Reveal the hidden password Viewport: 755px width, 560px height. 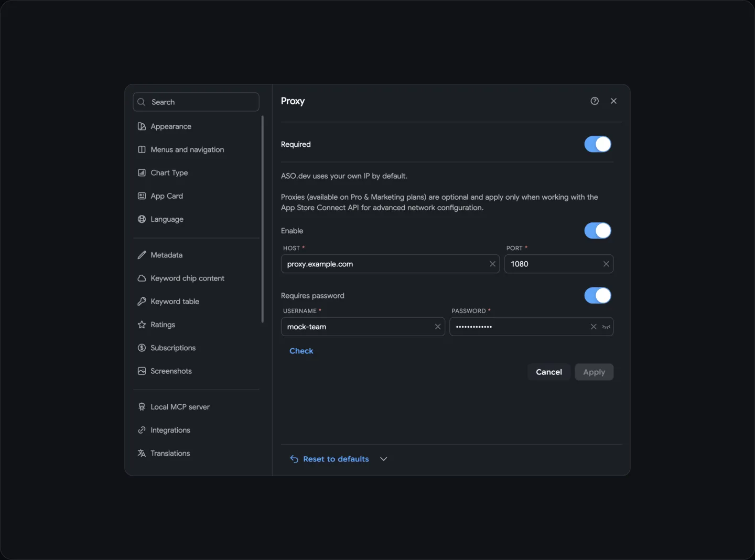(606, 327)
